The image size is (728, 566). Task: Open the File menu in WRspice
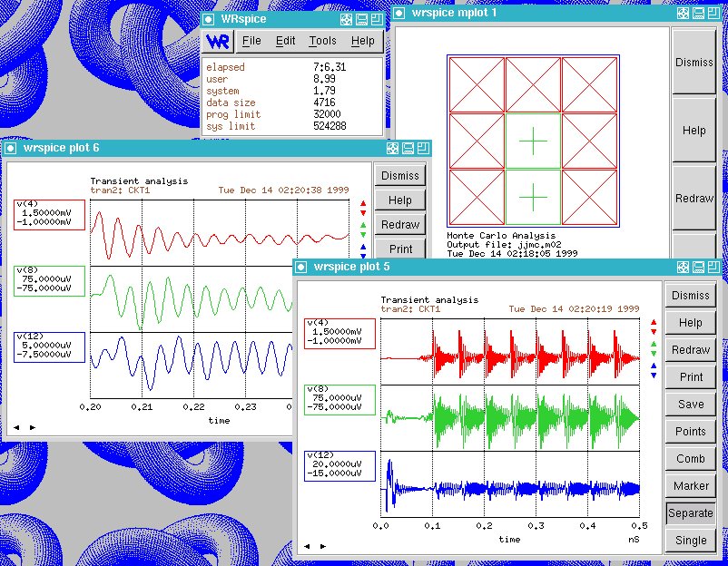[251, 41]
